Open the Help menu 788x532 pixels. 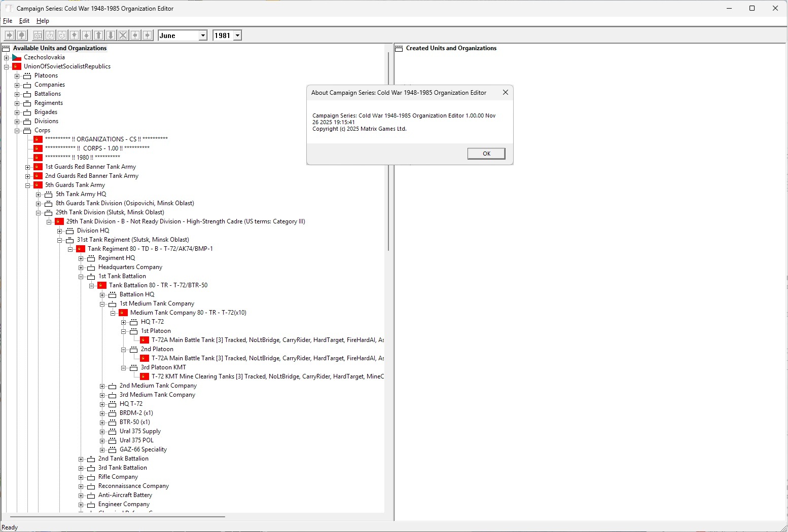coord(43,21)
